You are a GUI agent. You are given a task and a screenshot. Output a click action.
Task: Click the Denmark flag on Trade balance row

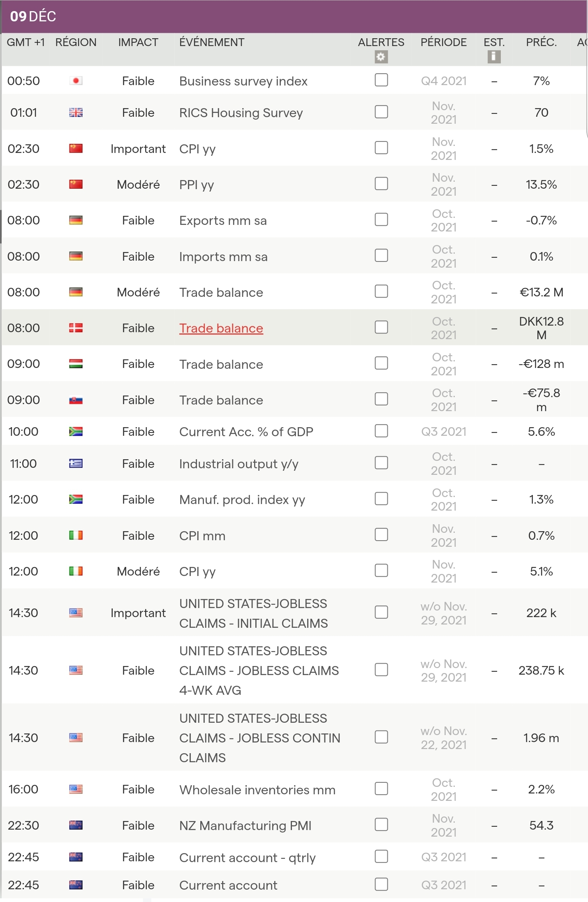coord(76,328)
